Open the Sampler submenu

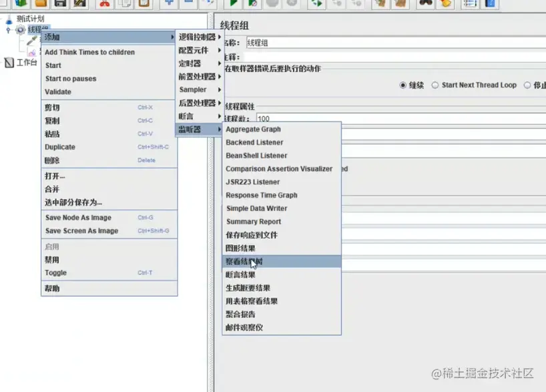pos(200,89)
